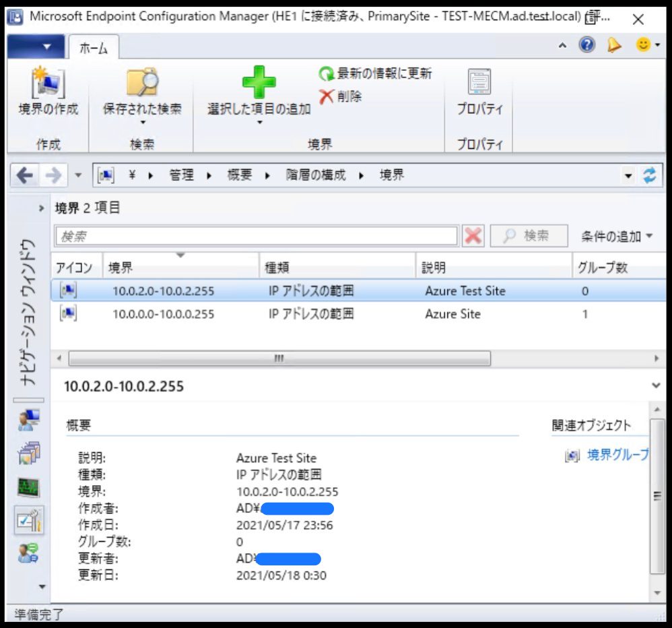The width and height of the screenshot is (672, 628).
Task: Click details pane vertical scrollbar thumb
Action: coord(657,497)
